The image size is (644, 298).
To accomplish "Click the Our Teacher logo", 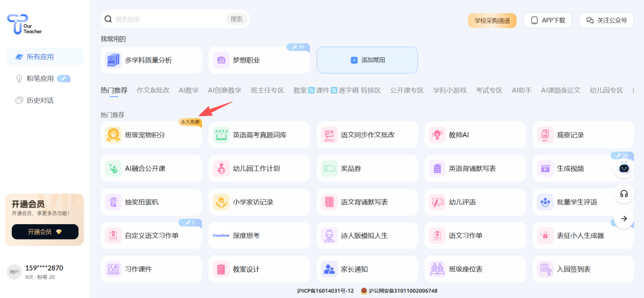I will [24, 24].
